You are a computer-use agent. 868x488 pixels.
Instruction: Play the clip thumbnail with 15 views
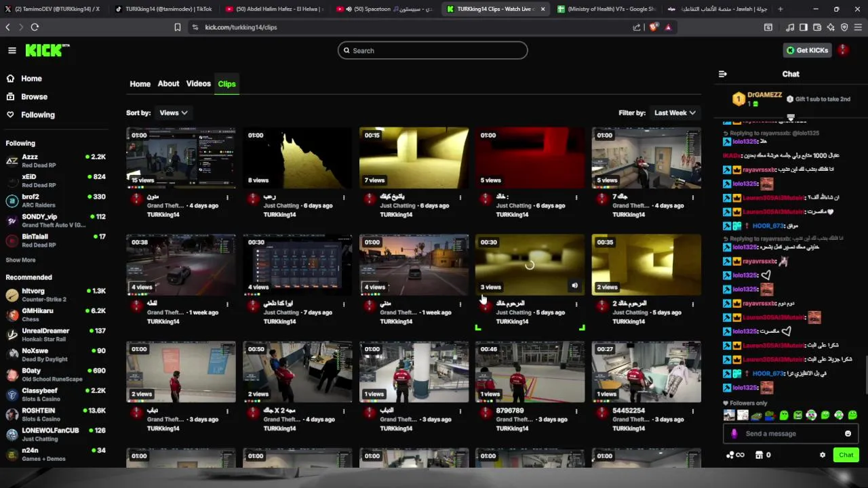point(181,157)
